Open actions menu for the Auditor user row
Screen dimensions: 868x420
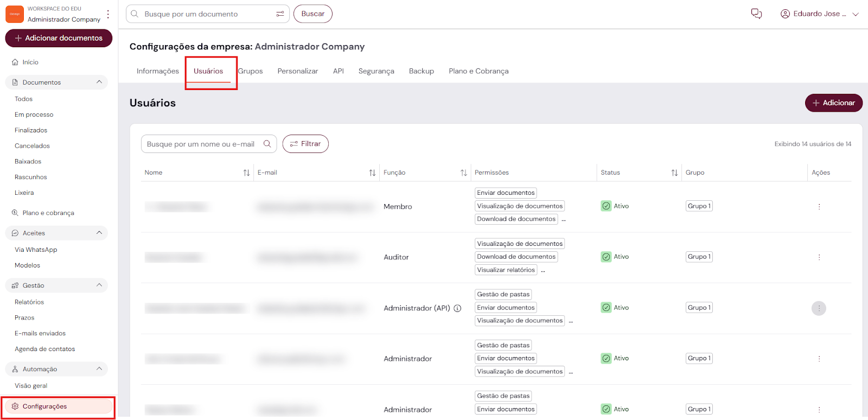(819, 257)
